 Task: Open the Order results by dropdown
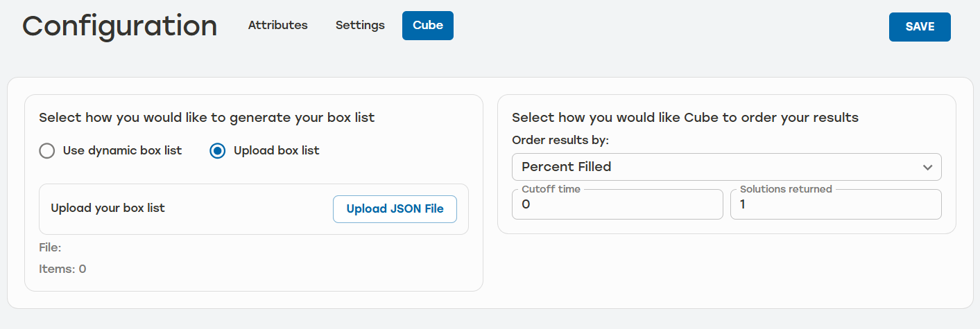(x=726, y=167)
